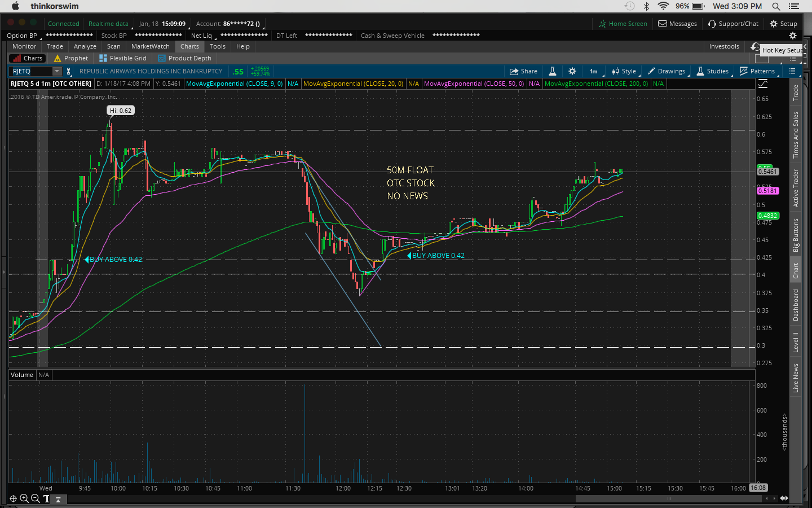This screenshot has width=812, height=508.
Task: Switch to the MarketWatch tab
Action: point(151,46)
